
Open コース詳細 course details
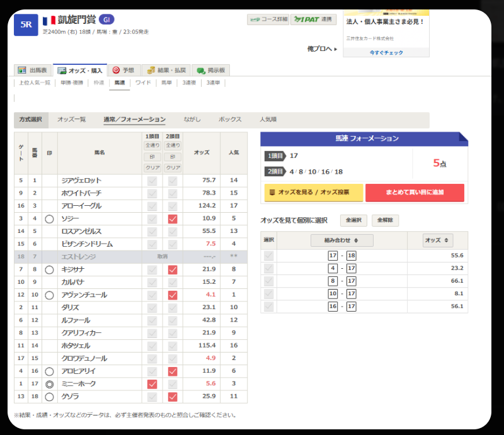pyautogui.click(x=268, y=20)
